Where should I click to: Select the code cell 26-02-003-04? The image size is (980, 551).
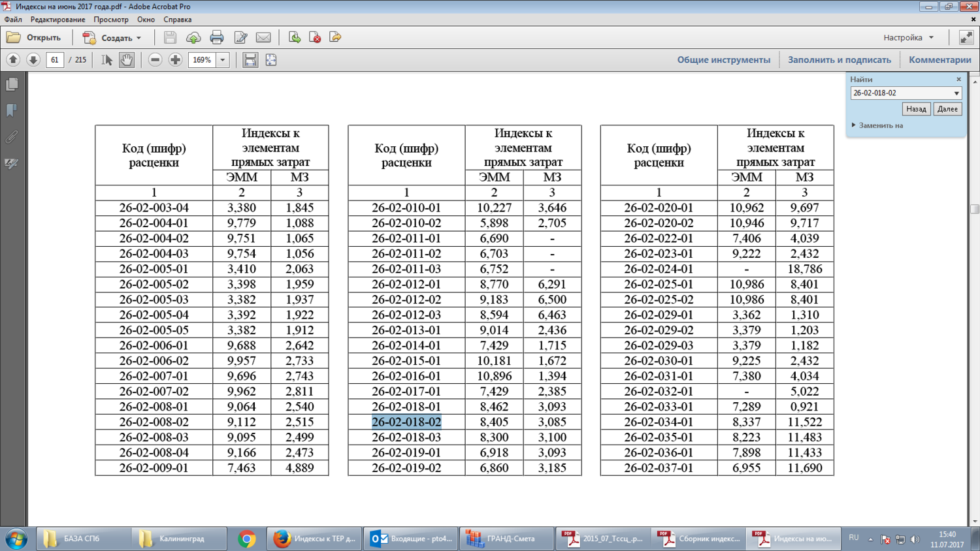click(x=154, y=208)
